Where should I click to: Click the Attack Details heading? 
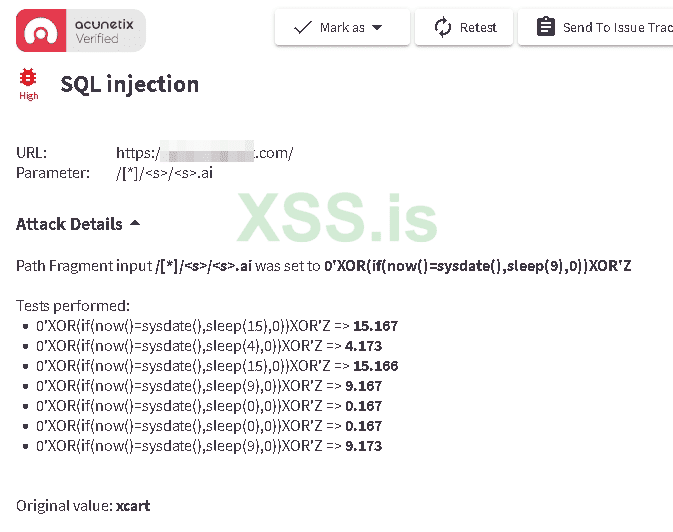click(69, 224)
